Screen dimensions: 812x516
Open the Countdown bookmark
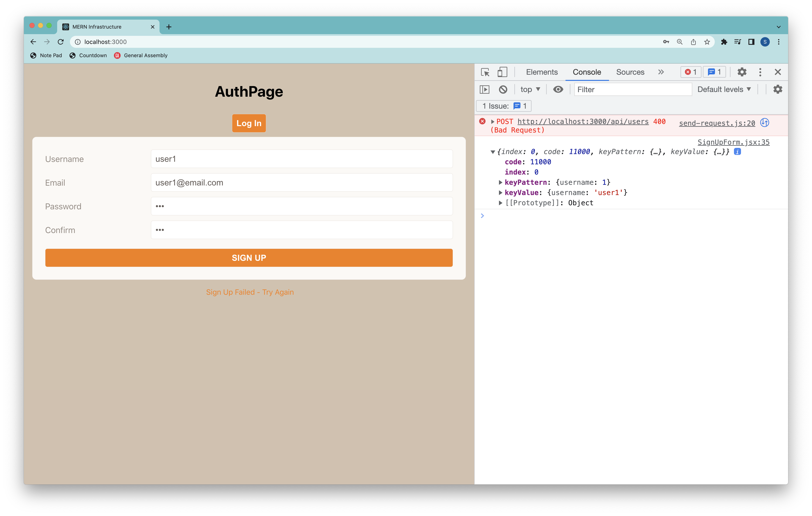(x=88, y=55)
